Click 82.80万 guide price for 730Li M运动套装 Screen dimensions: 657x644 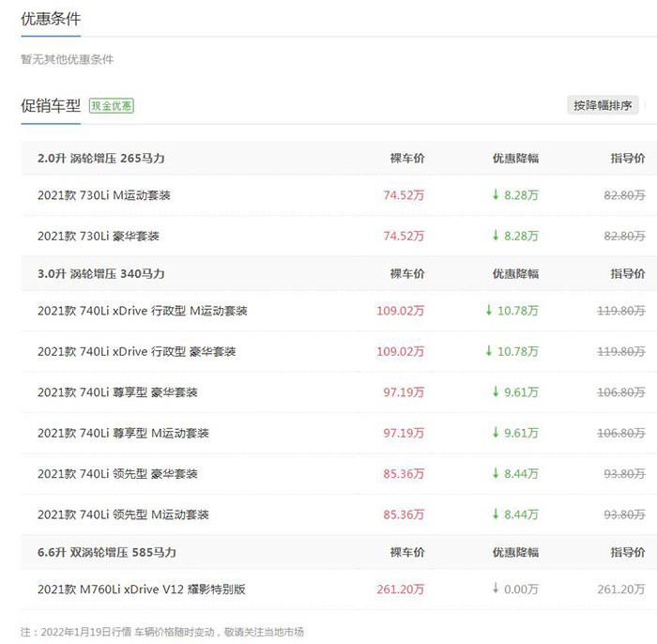[624, 195]
